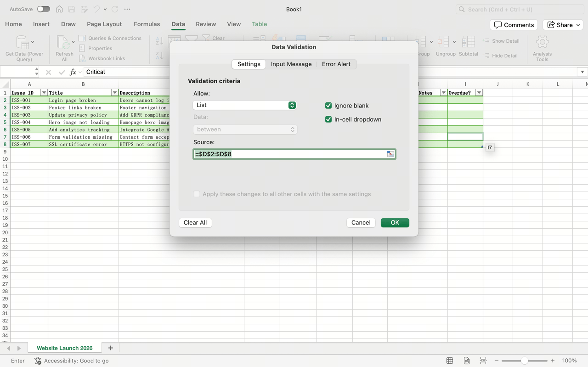Viewport: 588px width, 367px height.
Task: Switch to Page Layout view icon in status bar
Action: (x=467, y=361)
